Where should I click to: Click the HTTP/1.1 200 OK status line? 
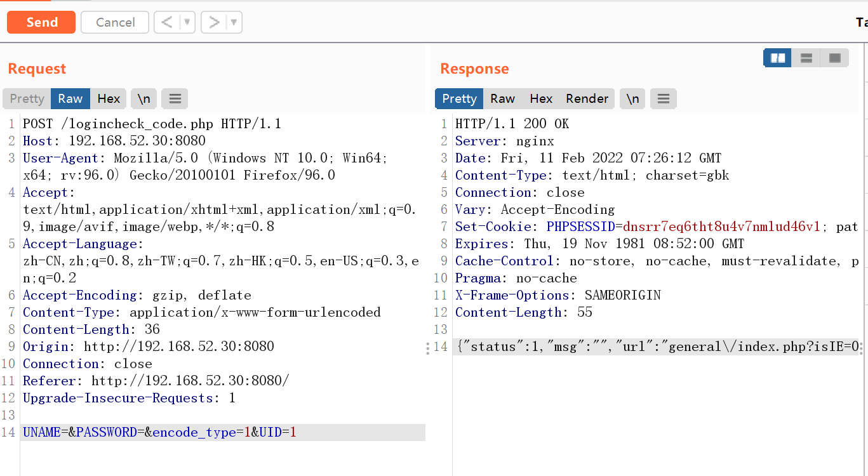click(512, 124)
